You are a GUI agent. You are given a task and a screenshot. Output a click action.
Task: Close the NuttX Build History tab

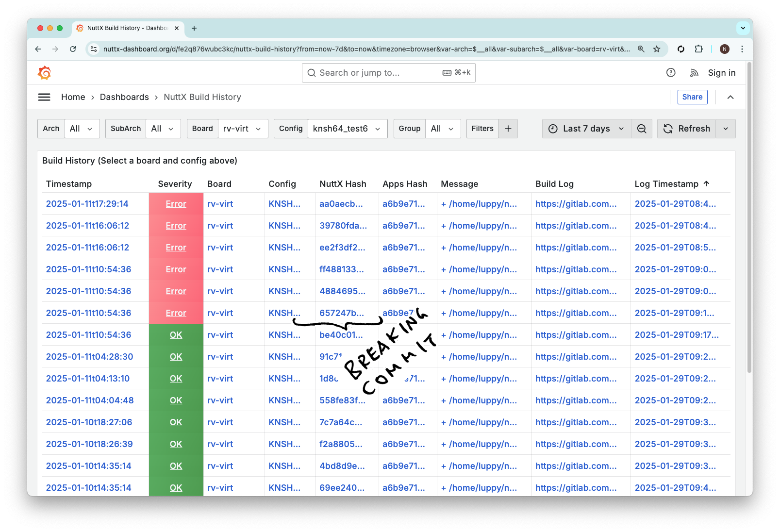[x=177, y=28]
